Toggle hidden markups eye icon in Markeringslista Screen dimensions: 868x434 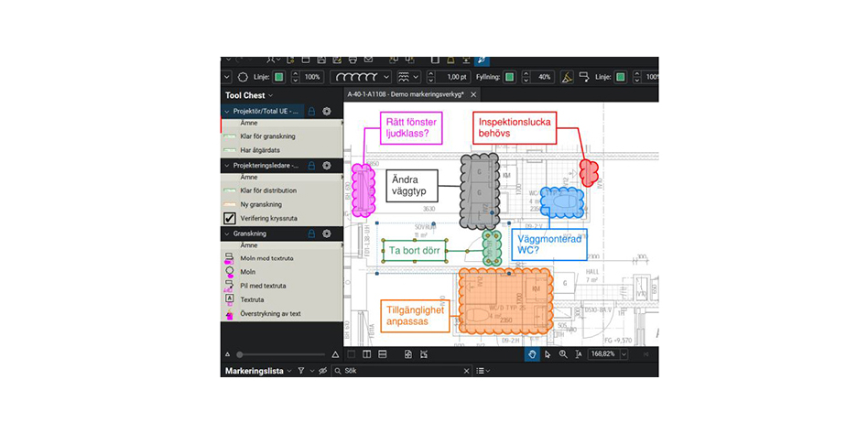tap(322, 371)
